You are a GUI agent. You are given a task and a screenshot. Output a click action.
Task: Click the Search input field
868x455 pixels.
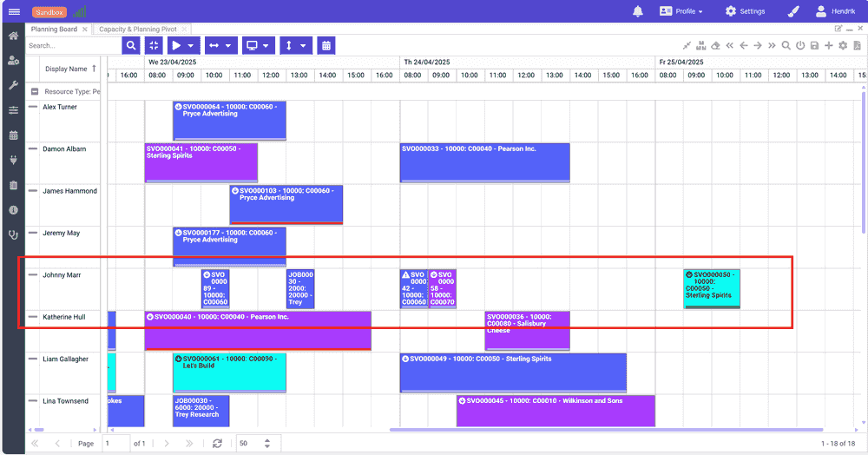(x=73, y=45)
